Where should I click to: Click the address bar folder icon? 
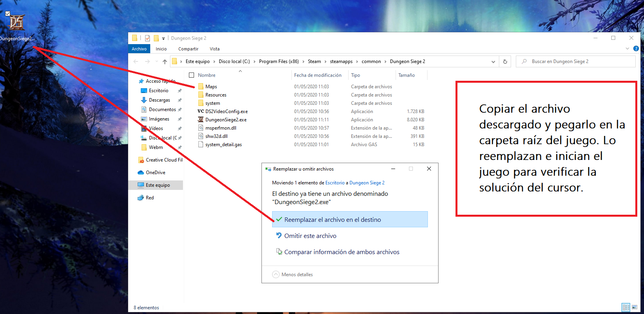point(174,61)
